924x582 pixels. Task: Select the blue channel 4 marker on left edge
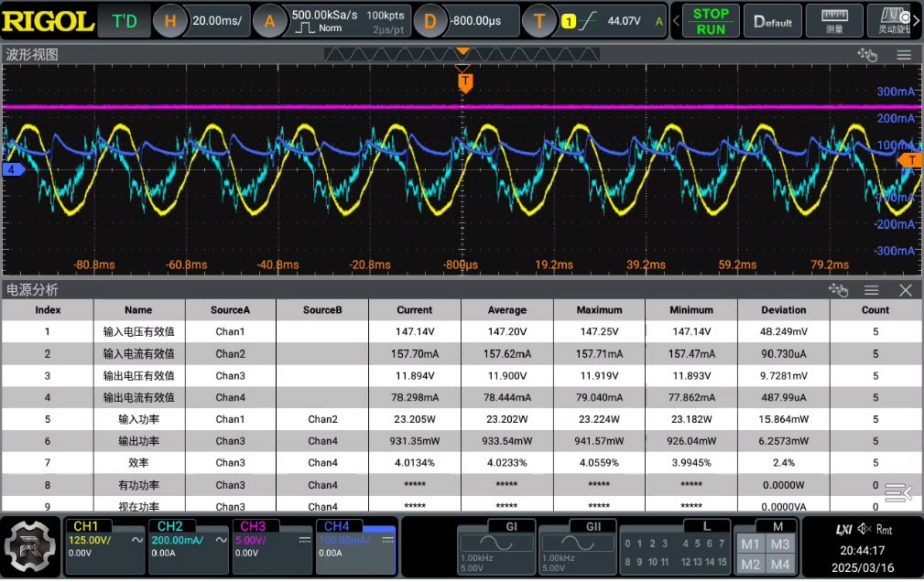point(13,169)
